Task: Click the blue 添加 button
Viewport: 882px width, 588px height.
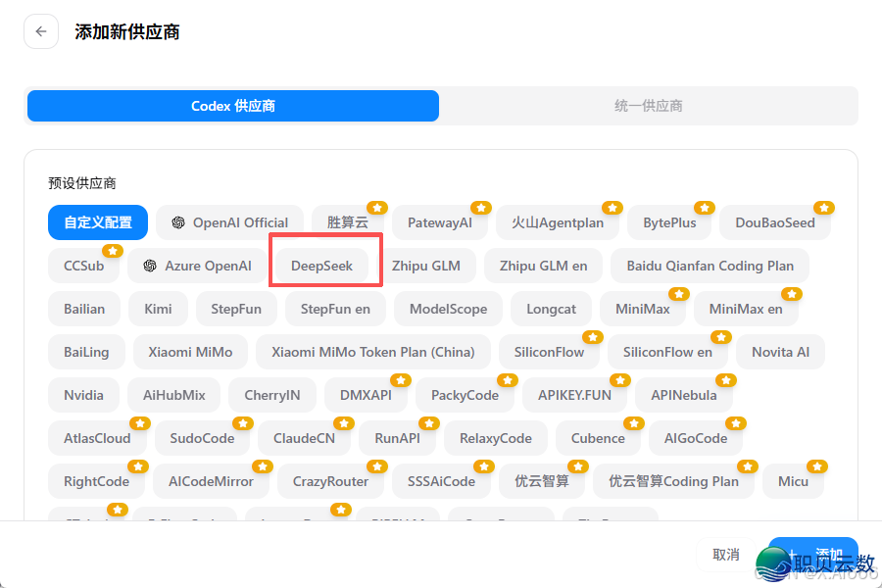Action: [813, 555]
